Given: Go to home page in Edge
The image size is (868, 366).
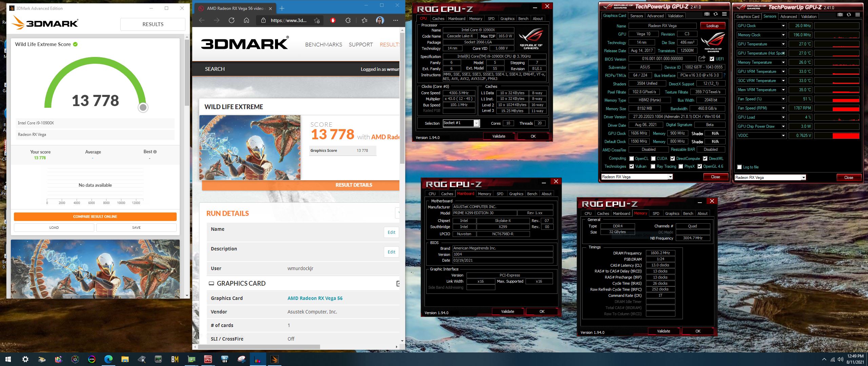Looking at the screenshot, I should point(246,20).
